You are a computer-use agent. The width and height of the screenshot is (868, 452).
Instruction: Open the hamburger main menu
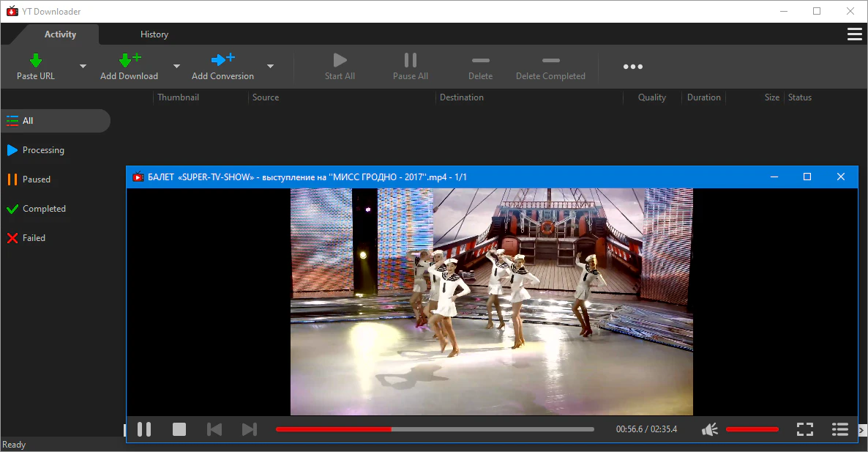tap(854, 34)
